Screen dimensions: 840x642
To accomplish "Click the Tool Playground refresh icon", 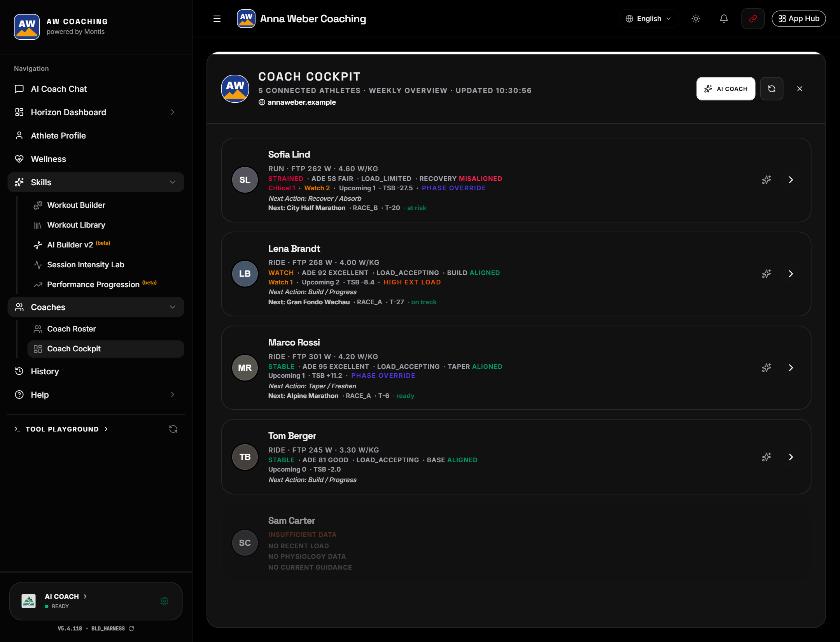I will click(173, 429).
